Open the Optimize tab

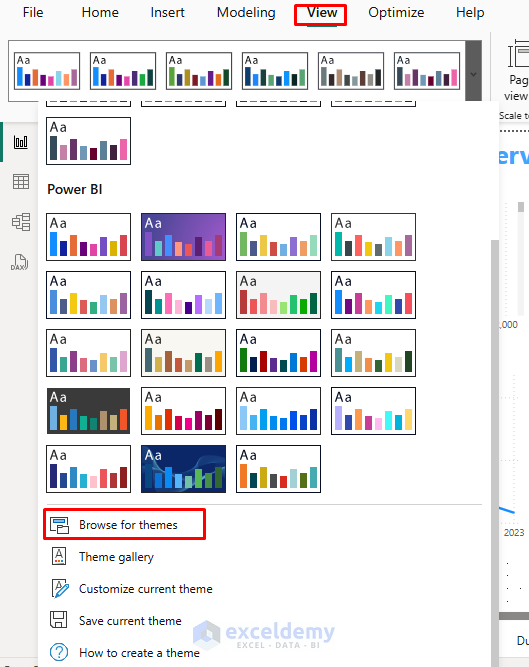(x=396, y=12)
